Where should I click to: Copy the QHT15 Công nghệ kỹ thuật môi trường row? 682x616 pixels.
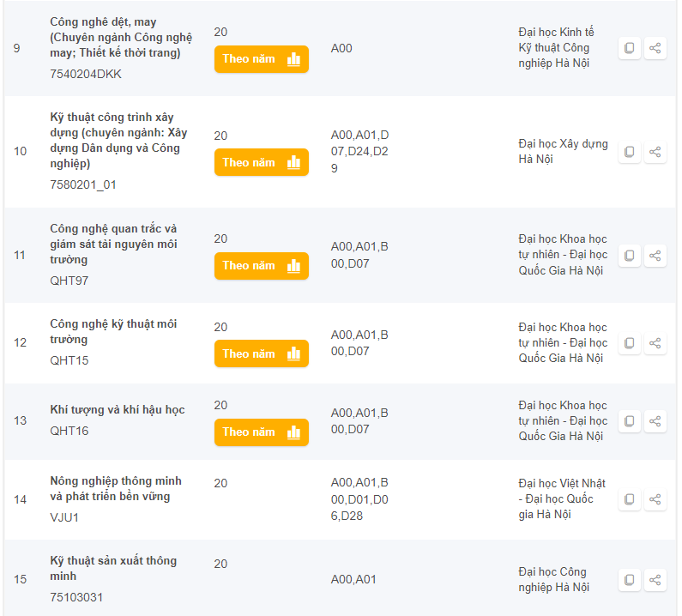tap(629, 343)
